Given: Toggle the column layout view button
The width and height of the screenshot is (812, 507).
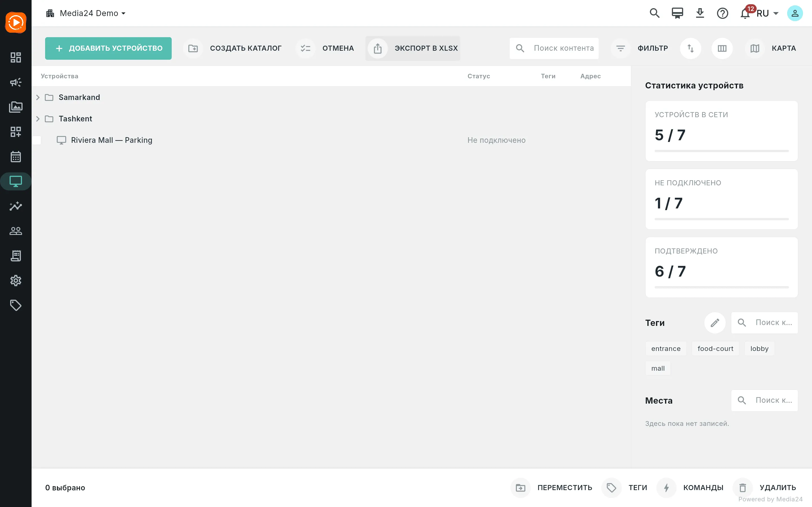Looking at the screenshot, I should 722,48.
